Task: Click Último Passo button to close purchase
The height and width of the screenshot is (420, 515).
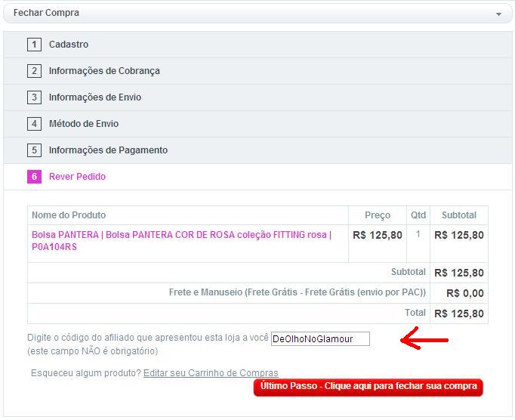Action: [369, 387]
